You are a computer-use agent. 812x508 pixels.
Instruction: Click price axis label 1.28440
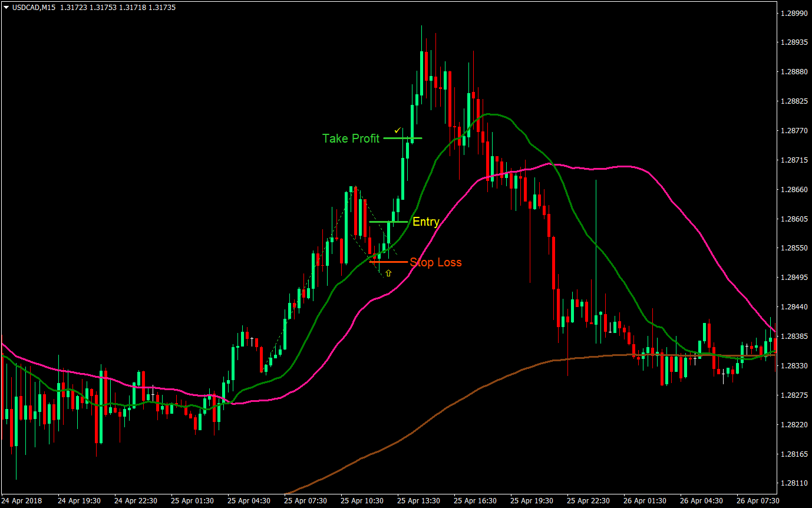click(x=793, y=307)
